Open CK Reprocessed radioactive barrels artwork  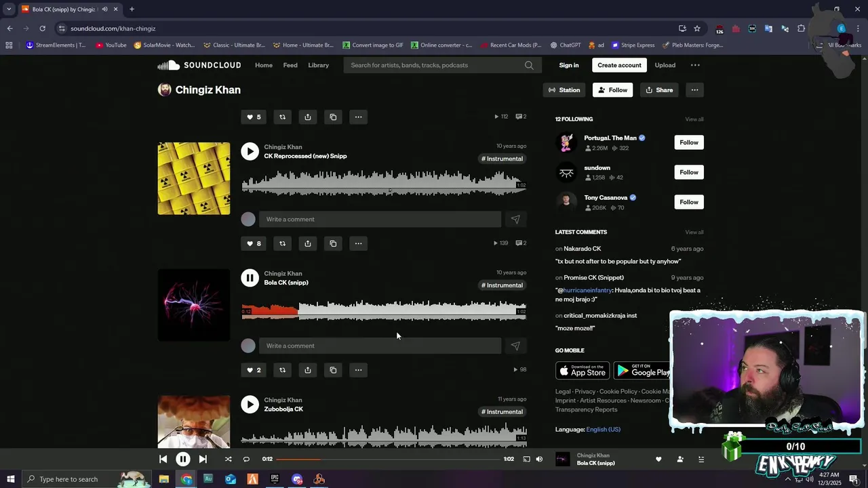pos(194,178)
